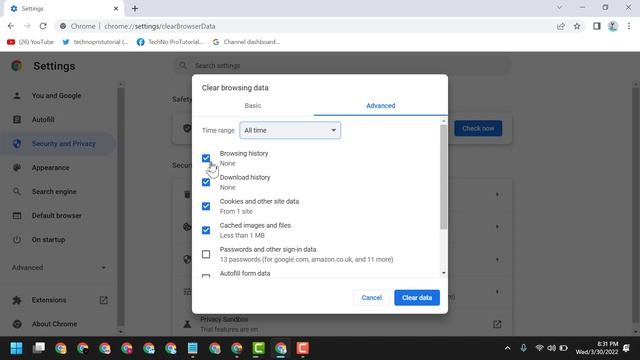The width and height of the screenshot is (640, 360).
Task: Open the Channel dashboard bookmark
Action: click(246, 42)
